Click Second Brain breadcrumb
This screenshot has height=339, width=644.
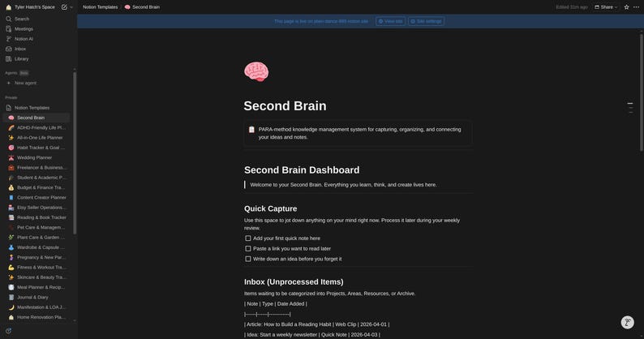point(142,7)
